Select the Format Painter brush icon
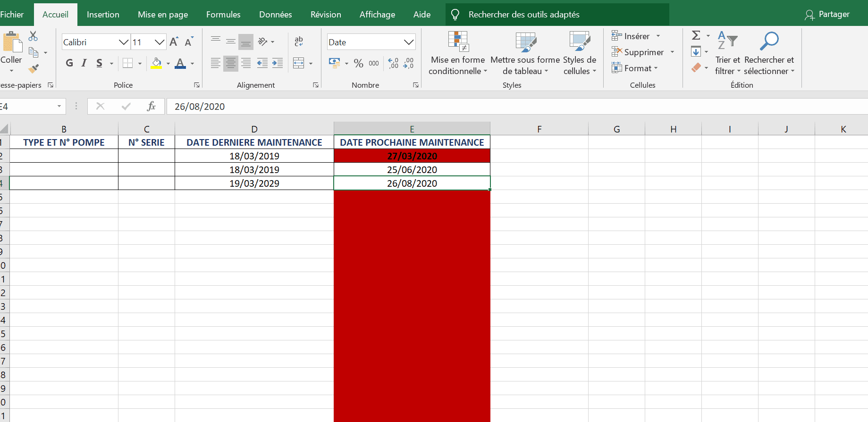Screen dimensions: 868x422 click(x=33, y=69)
